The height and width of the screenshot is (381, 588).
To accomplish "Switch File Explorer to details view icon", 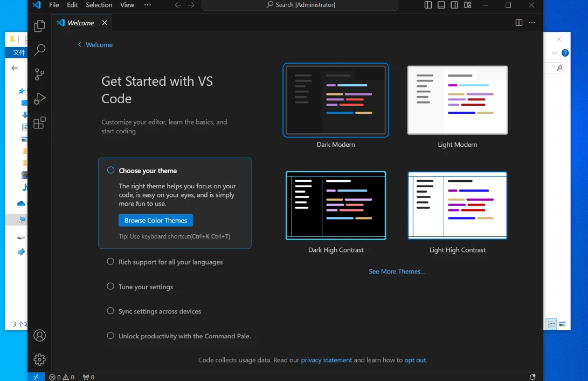I will coord(551,324).
